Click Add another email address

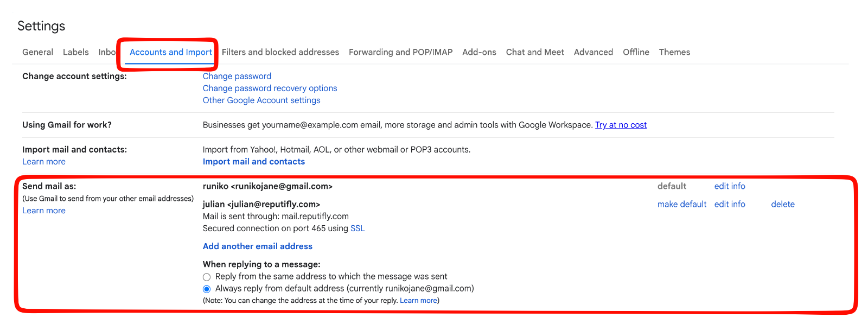(258, 246)
